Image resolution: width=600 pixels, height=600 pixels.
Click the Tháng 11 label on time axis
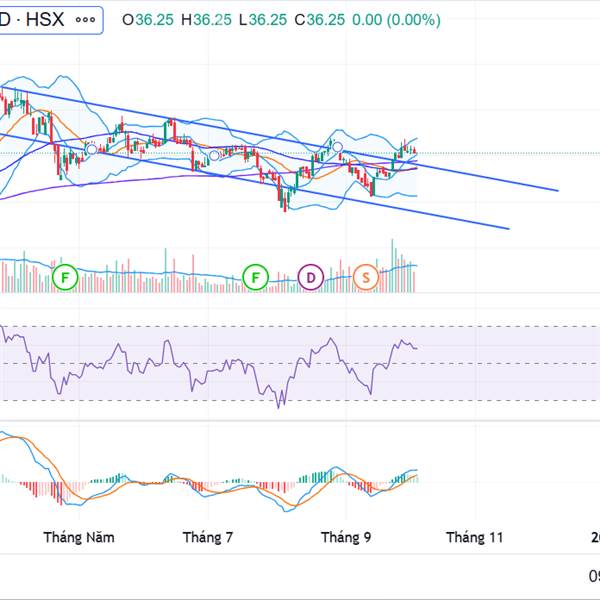coord(475,537)
